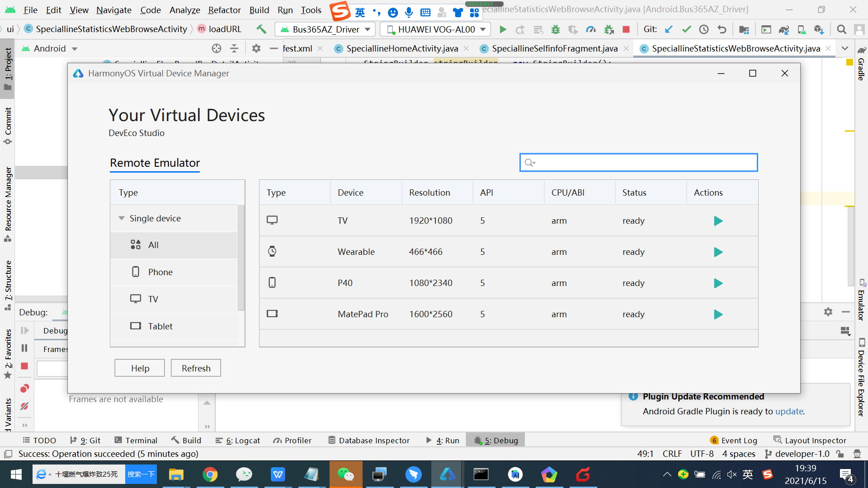Expand the Android project view dropdown
The height and width of the screenshot is (488, 868).
tap(75, 49)
